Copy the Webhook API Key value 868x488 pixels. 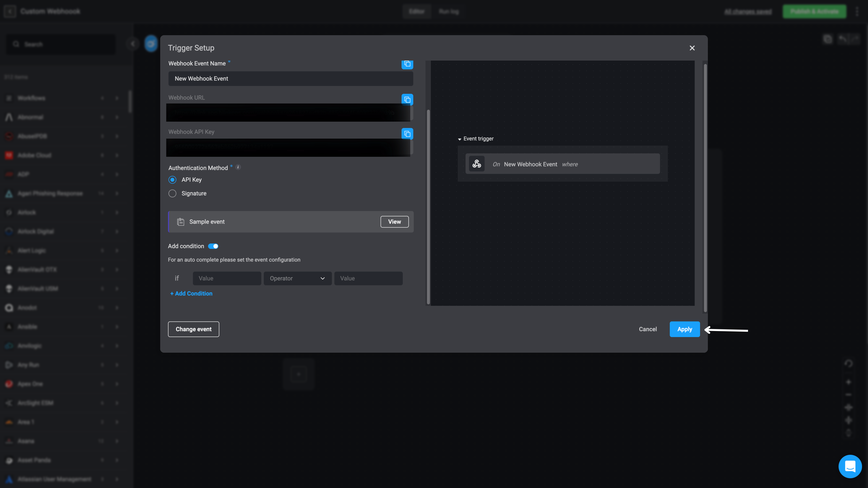coord(407,134)
